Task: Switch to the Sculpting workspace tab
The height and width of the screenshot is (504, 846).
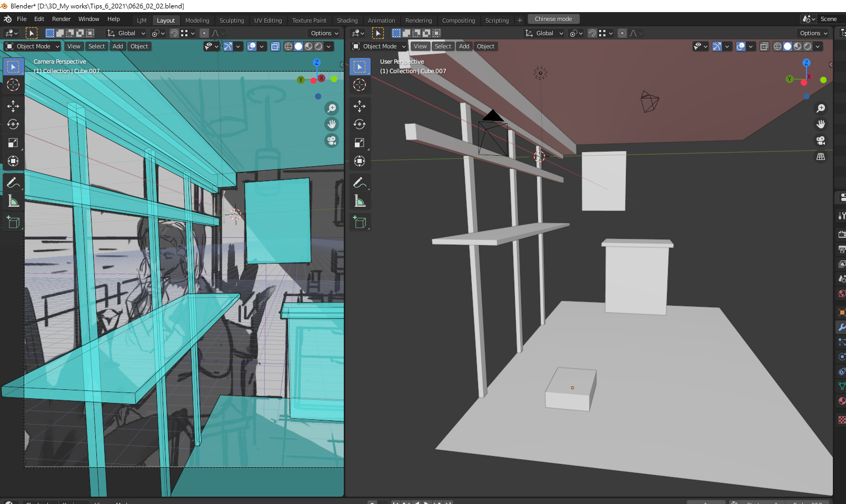Action: [232, 21]
